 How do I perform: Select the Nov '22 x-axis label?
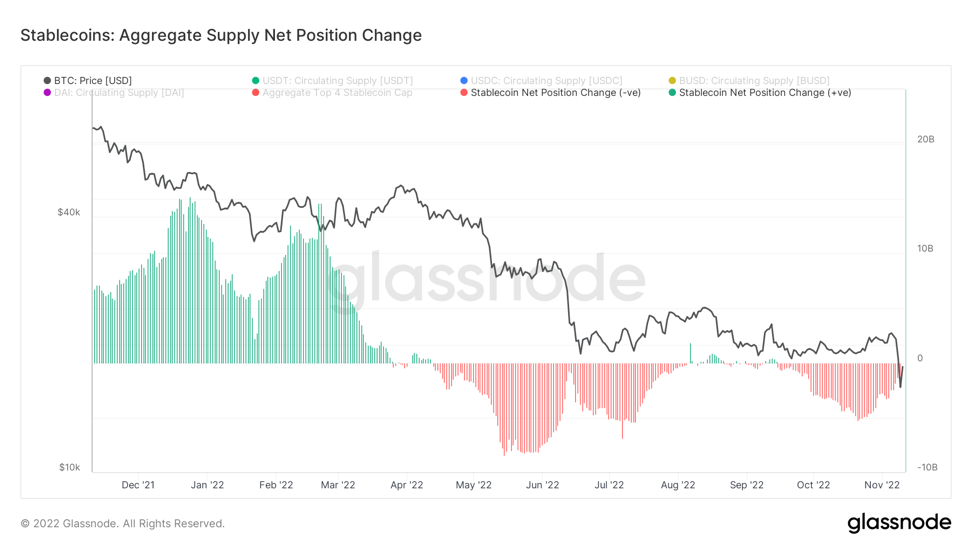point(881,485)
